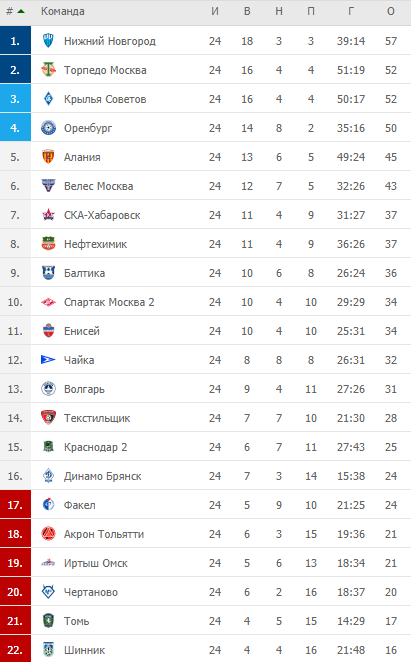Screen dimensions: 411x662
Task: Sort by the О points column header
Action: 391,11
